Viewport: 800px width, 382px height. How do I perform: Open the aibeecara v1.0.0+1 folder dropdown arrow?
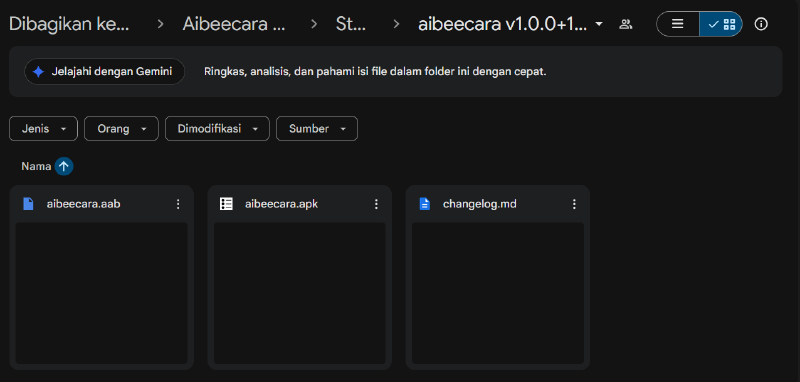pos(599,24)
